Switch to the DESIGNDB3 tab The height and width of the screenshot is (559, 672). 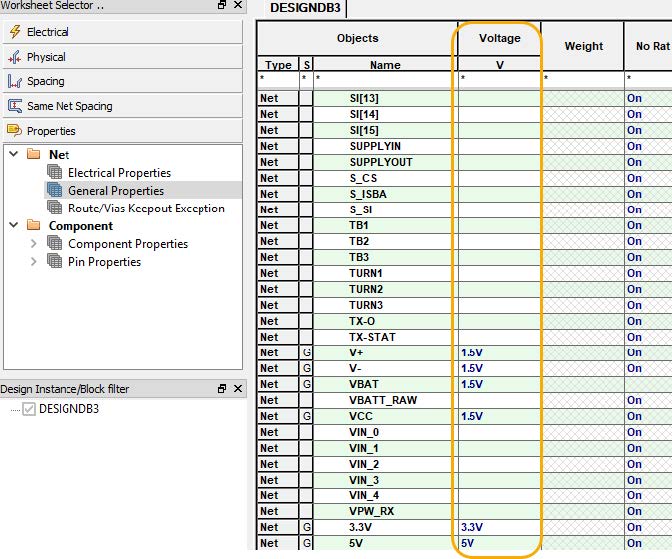pos(305,8)
